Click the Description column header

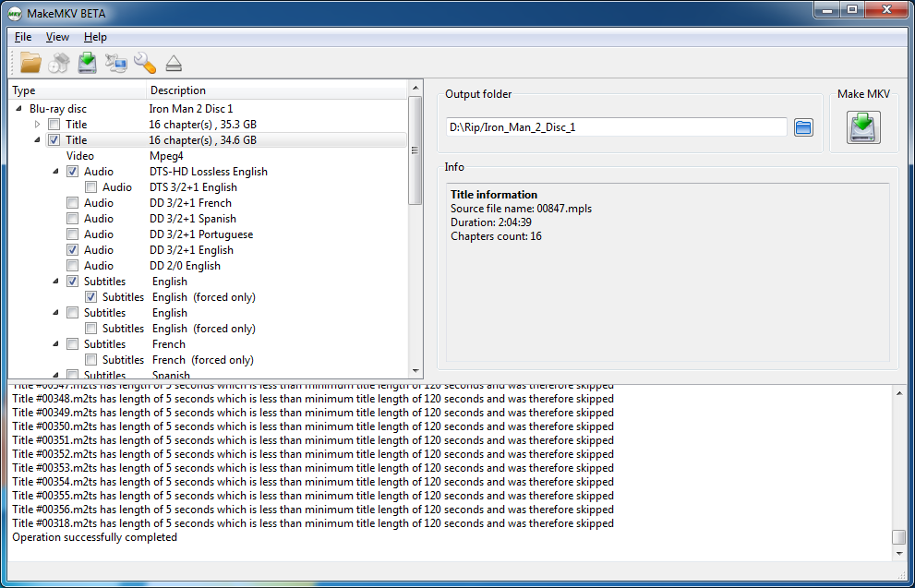coord(277,90)
